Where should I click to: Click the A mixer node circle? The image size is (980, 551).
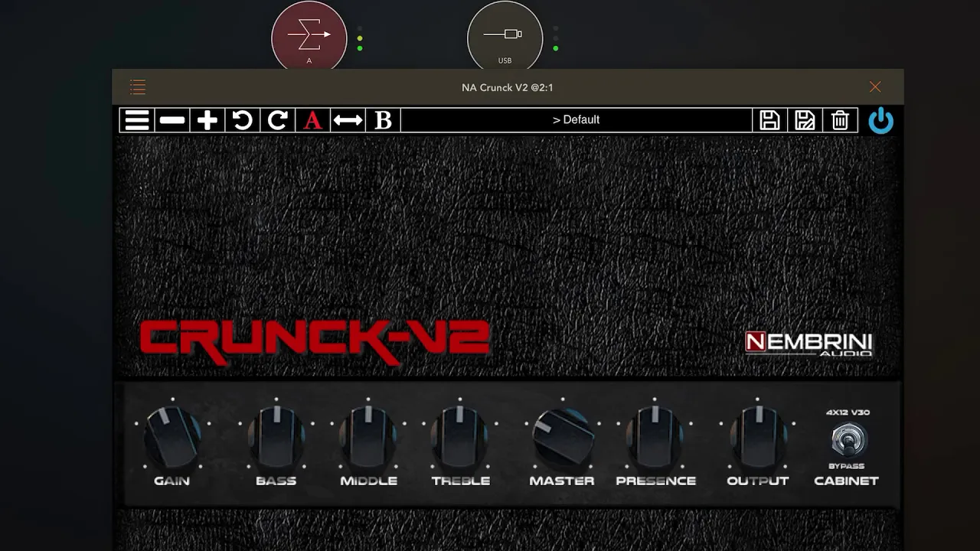point(309,37)
